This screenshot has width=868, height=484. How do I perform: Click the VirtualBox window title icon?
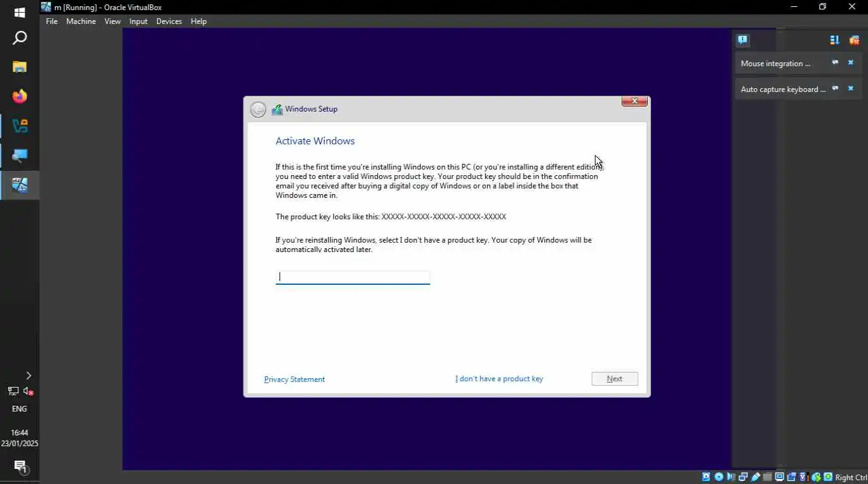pos(46,7)
